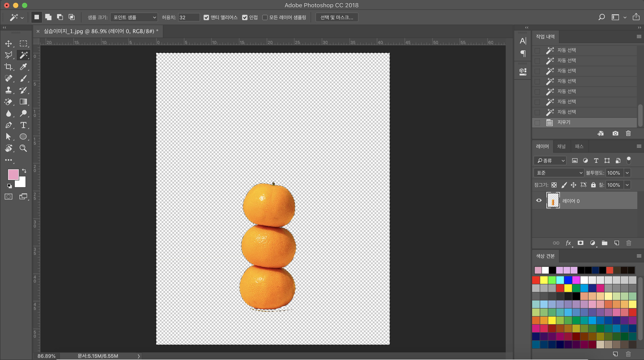Expand the 불투명도 opacity dropdown arrow
Screen dimensions: 644x360
tap(627, 173)
